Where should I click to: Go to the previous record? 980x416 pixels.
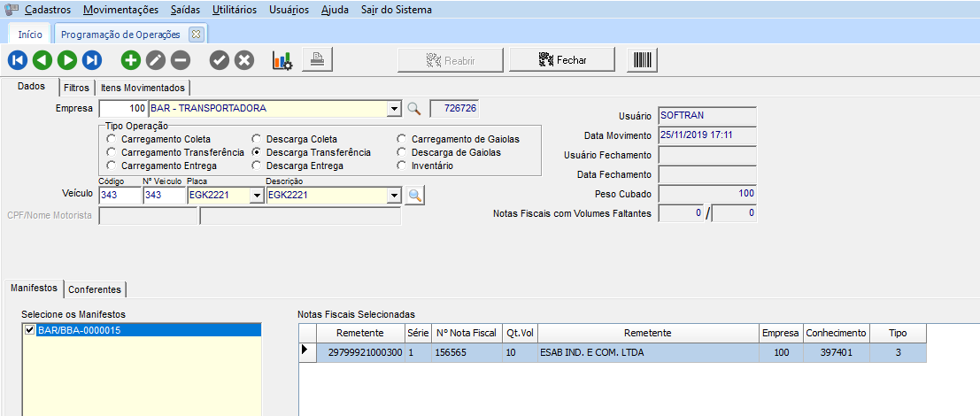coord(42,60)
